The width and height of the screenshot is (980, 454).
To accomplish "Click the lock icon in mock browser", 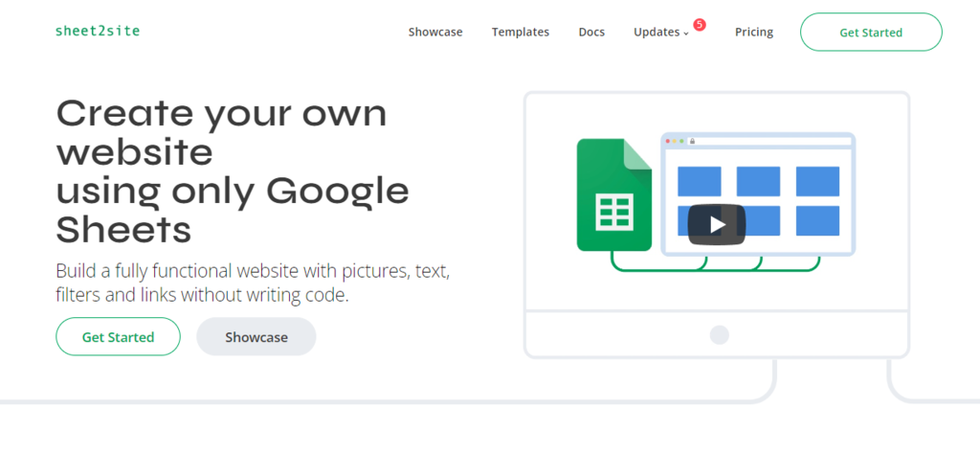I will coord(692,141).
